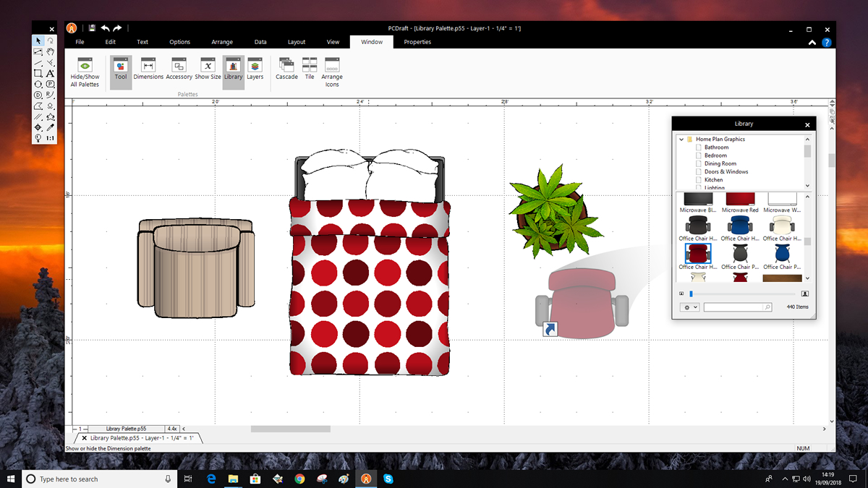The height and width of the screenshot is (488, 868).
Task: Open the Bedroom library category
Action: pyautogui.click(x=715, y=155)
